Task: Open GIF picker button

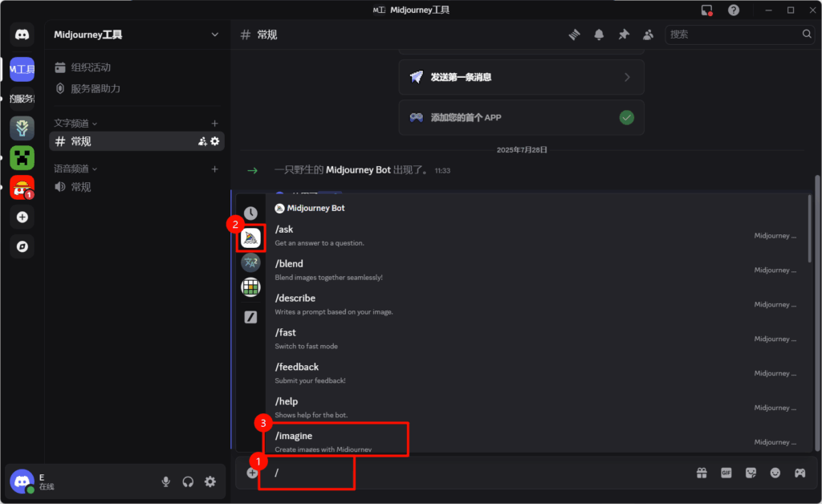Action: (726, 473)
